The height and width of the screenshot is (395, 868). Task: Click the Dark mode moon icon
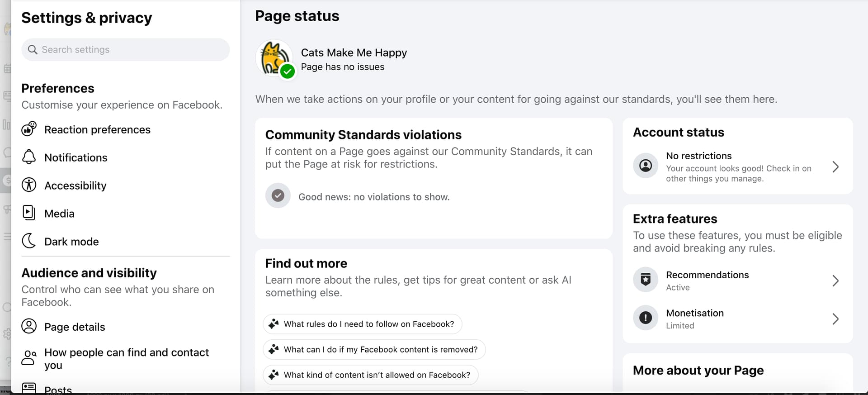pyautogui.click(x=29, y=241)
